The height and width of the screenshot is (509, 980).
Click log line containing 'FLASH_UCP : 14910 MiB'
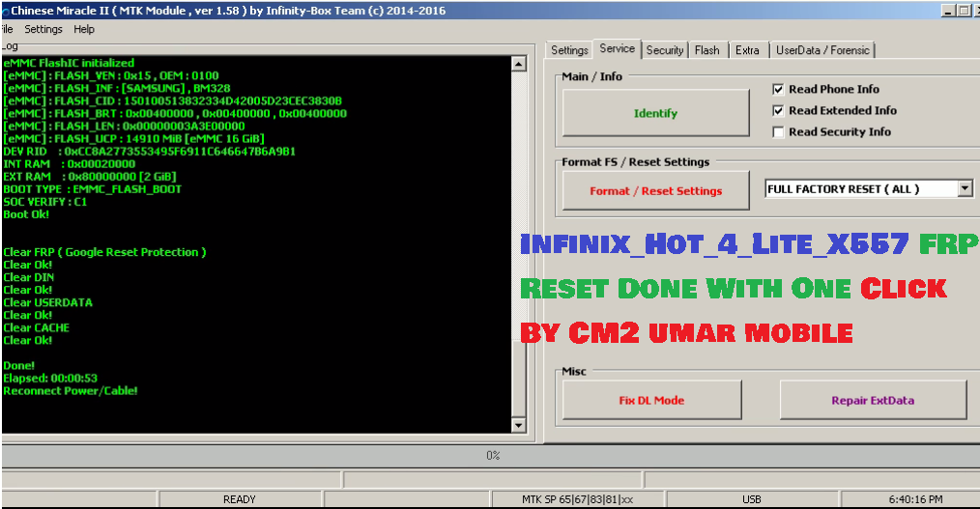133,139
